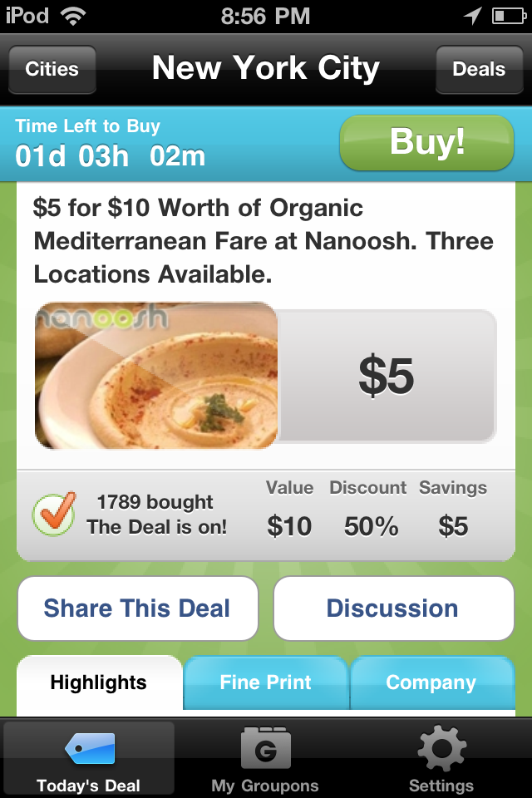This screenshot has height=798, width=532.
Task: Switch to the Fine Print tab
Action: [x=265, y=683]
